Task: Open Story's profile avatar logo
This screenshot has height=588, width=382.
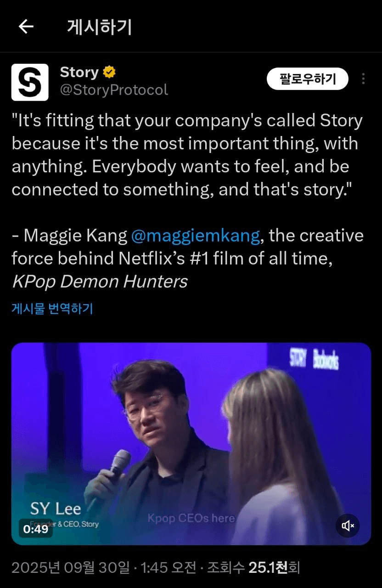Action: 30,82
